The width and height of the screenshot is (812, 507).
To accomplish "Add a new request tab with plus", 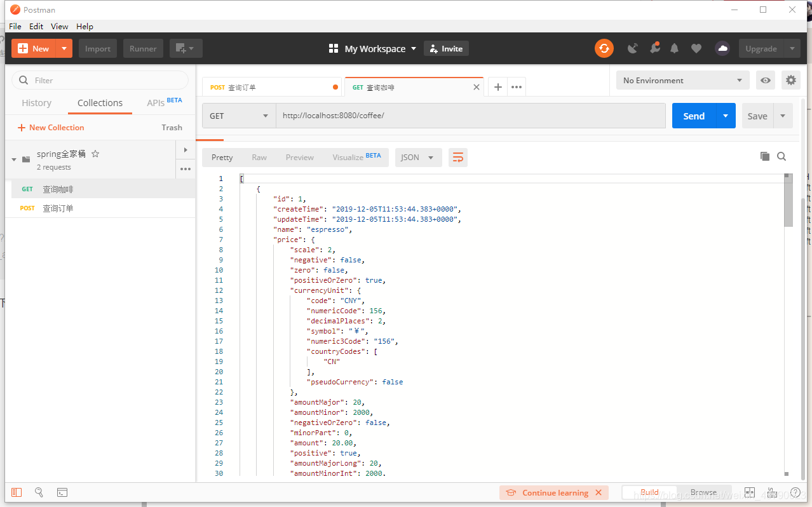I will coord(498,87).
